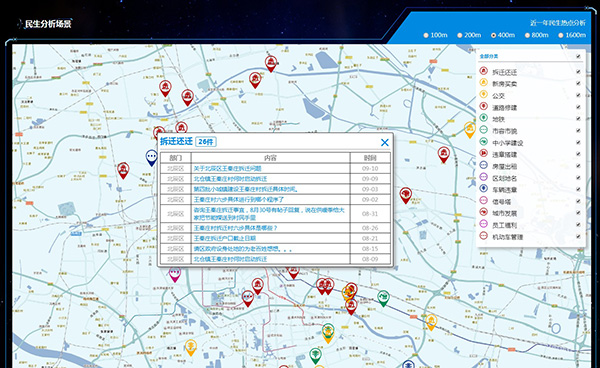Image resolution: width=600 pixels, height=368 pixels.
Task: Click the magenta ellipsis marker below popup
Action: (x=175, y=275)
